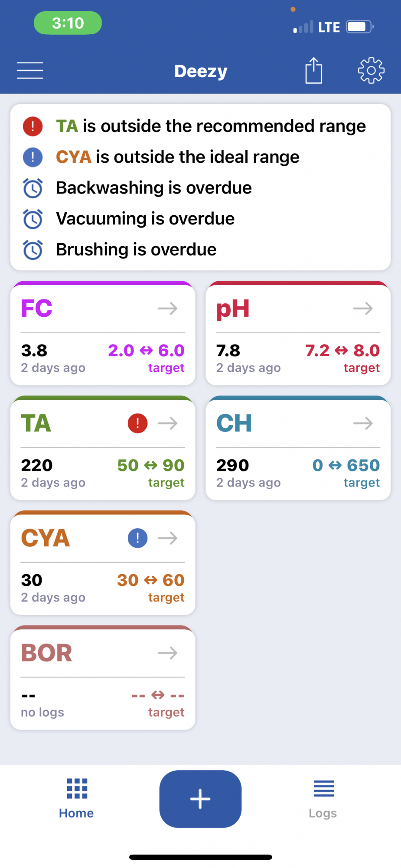Tap the Deezy pool title
Image resolution: width=401 pixels, height=868 pixels.
(x=201, y=71)
